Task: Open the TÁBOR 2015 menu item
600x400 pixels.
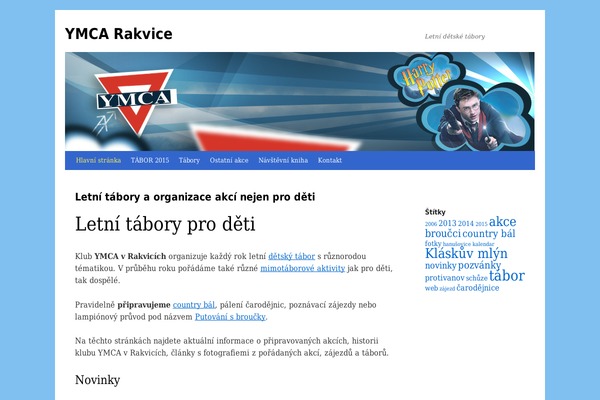Action: [150, 160]
